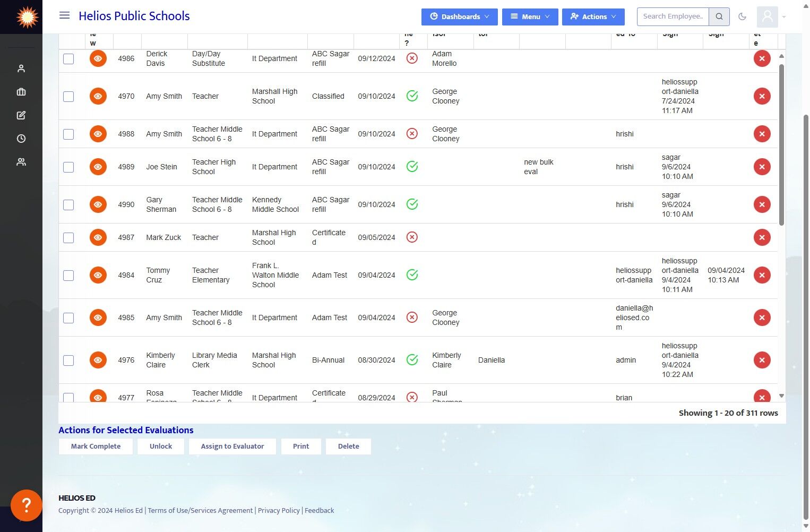Click the 'Daniella' cell in row 4976
810x532 pixels.
(x=492, y=360)
